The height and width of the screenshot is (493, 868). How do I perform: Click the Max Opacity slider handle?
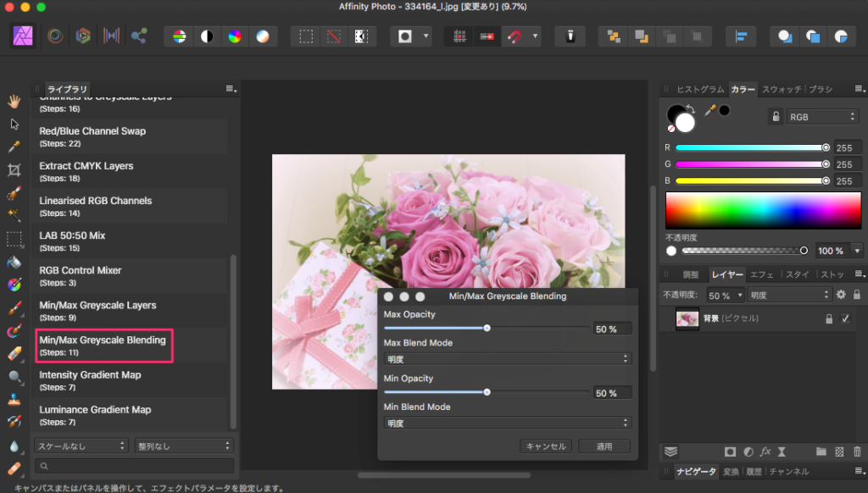(x=487, y=328)
